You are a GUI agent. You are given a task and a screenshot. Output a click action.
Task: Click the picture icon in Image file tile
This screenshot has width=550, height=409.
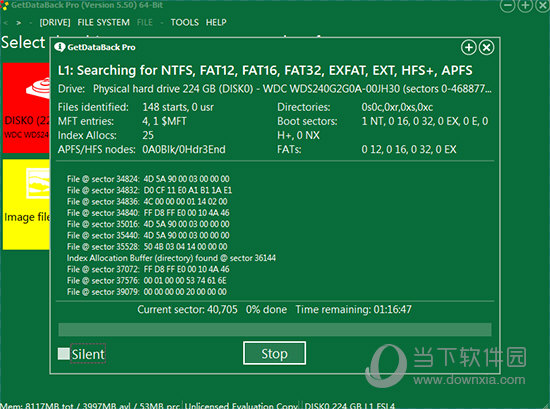(38, 183)
